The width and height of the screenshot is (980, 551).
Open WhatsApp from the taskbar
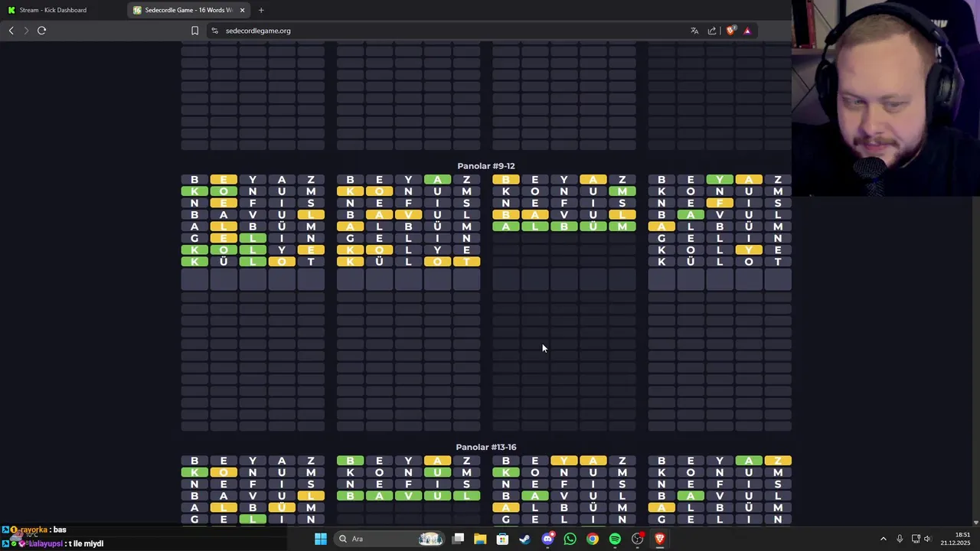pos(570,539)
